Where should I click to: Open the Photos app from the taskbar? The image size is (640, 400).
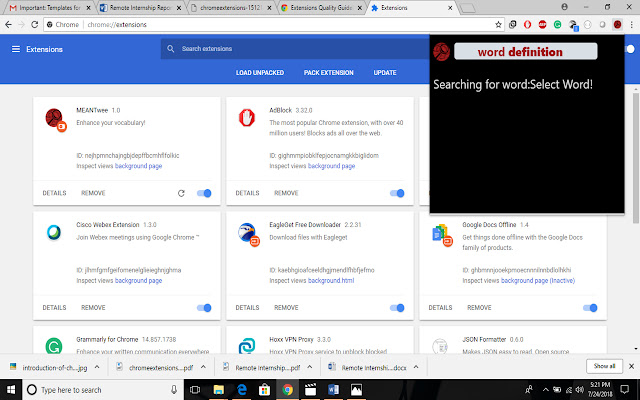tap(356, 390)
